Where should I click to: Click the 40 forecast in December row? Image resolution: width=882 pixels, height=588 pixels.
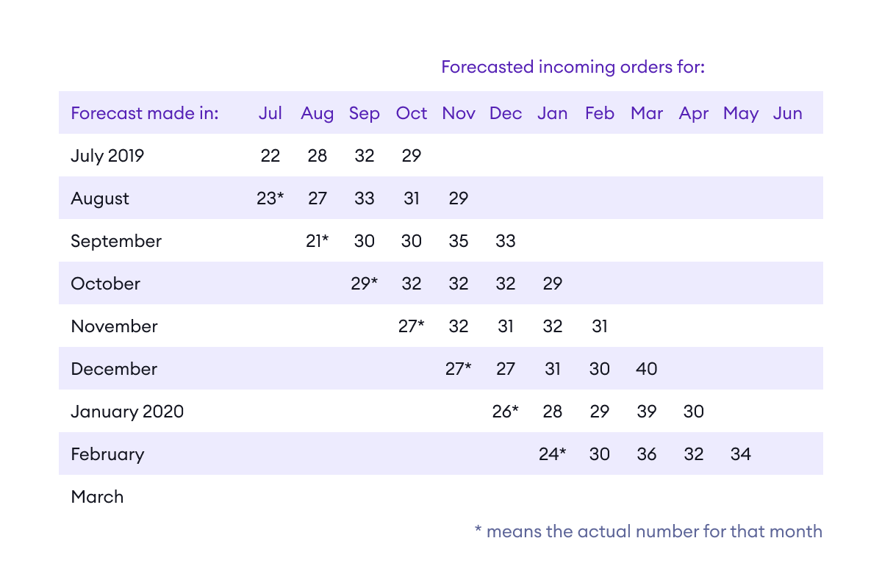point(647,369)
